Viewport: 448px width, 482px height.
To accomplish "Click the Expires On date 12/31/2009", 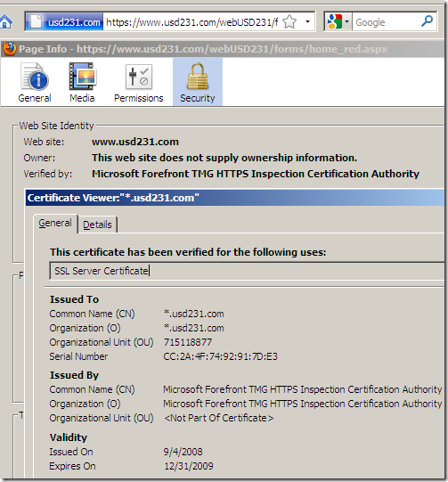I will [x=189, y=466].
